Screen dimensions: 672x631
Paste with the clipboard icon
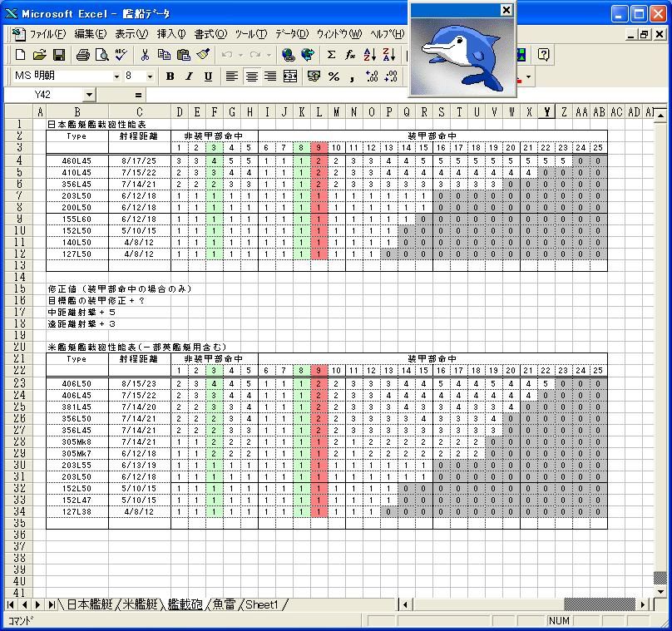pyautogui.click(x=184, y=55)
